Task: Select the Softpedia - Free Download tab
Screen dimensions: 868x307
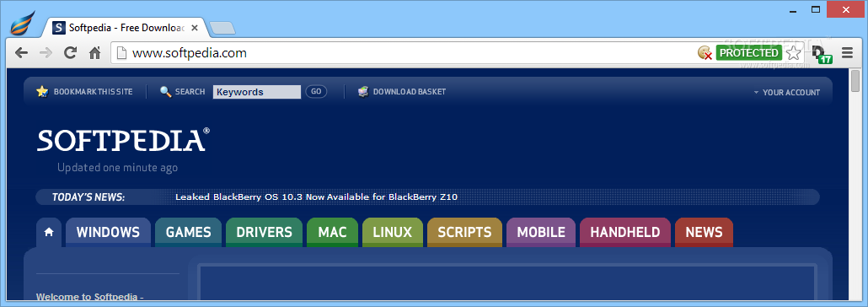Action: point(126,27)
